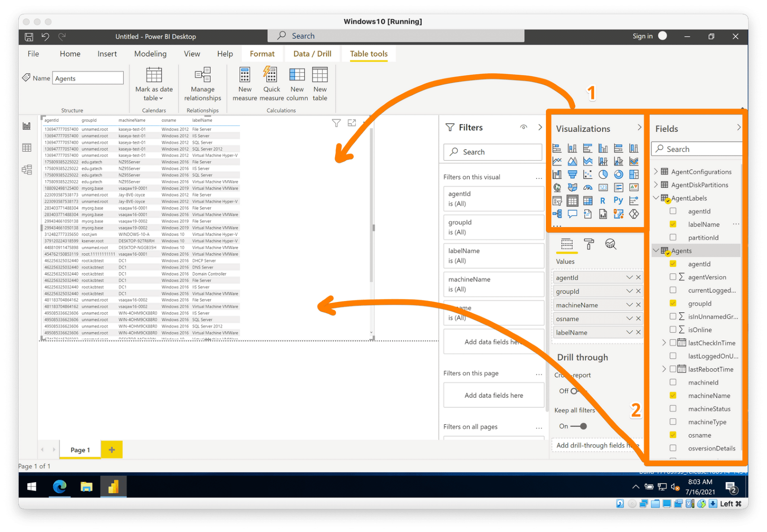Uncheck machineName field
Viewport: 767px width, 532px height.
click(x=673, y=395)
